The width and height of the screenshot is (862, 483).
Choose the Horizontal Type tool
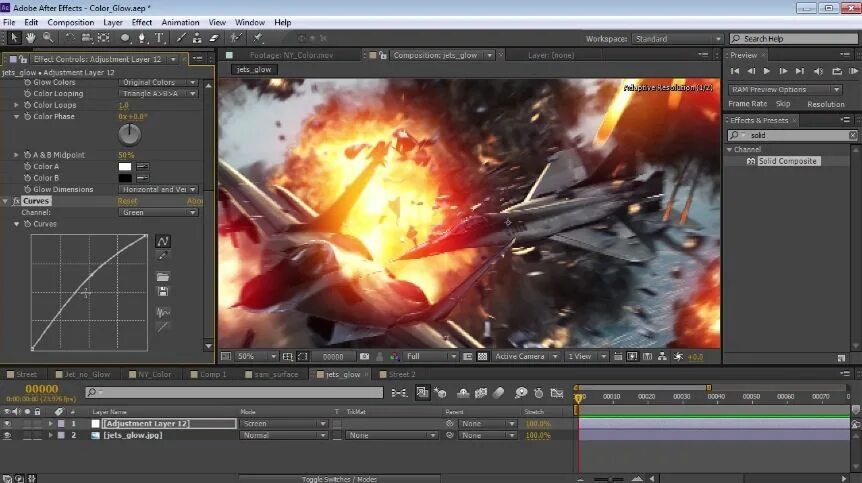point(159,38)
